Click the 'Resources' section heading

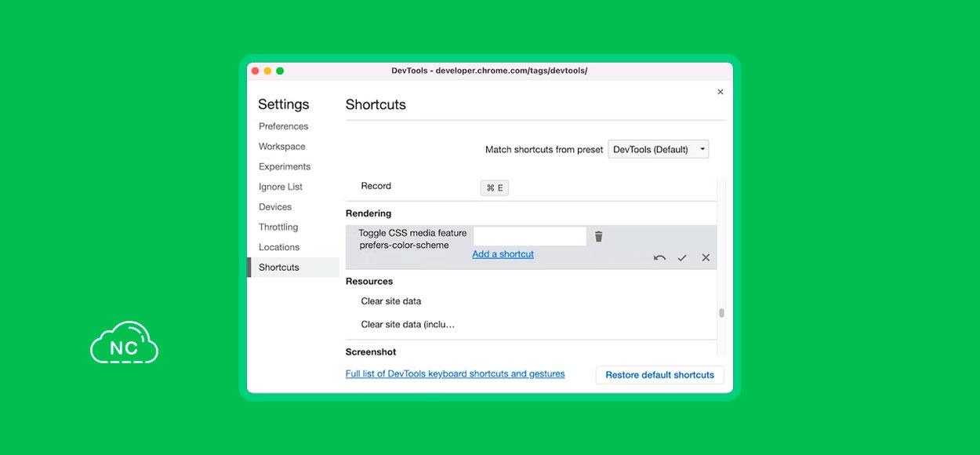[369, 282]
